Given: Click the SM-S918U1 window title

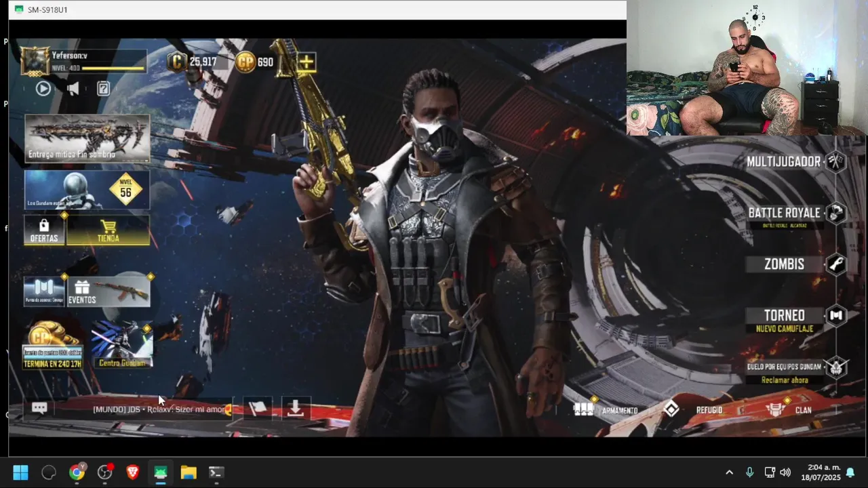Looking at the screenshot, I should point(47,9).
